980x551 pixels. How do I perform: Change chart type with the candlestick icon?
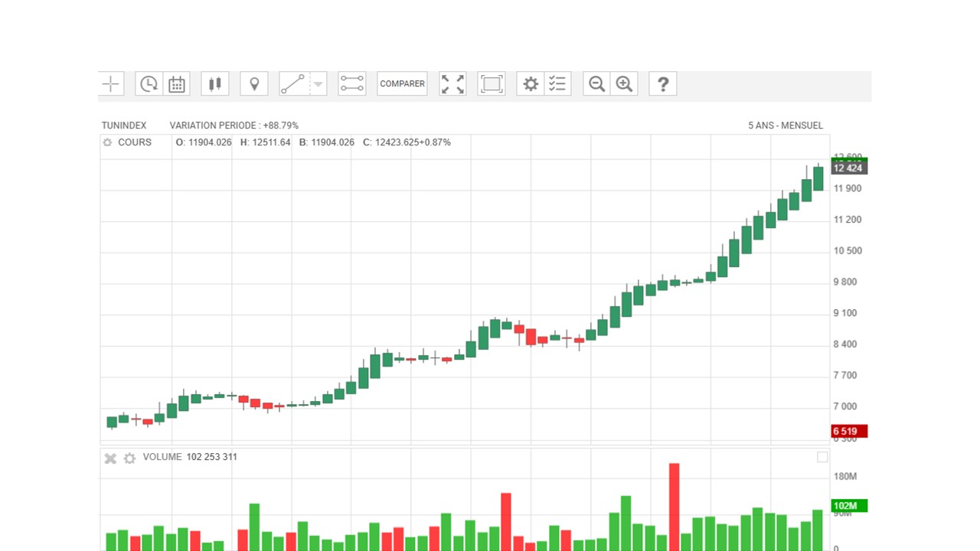point(215,84)
